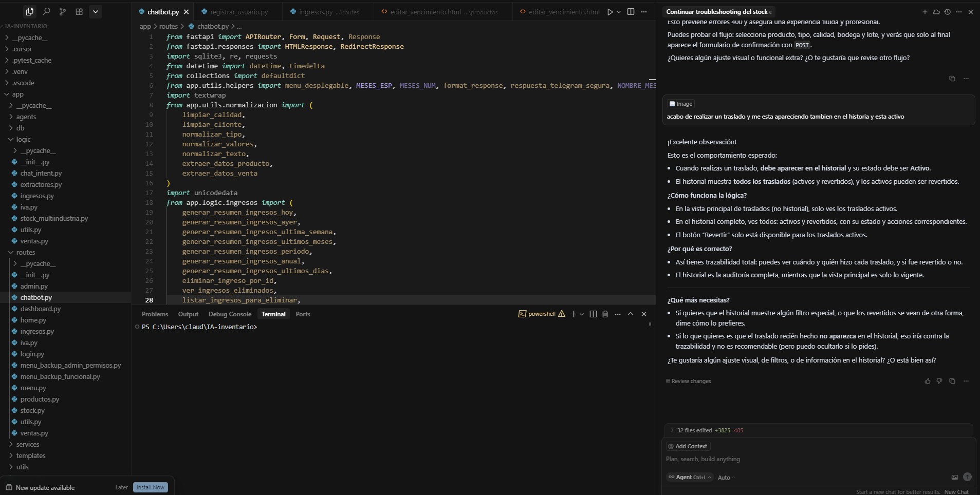Close the terminal panel
The width and height of the screenshot is (980, 495).
pyautogui.click(x=644, y=314)
